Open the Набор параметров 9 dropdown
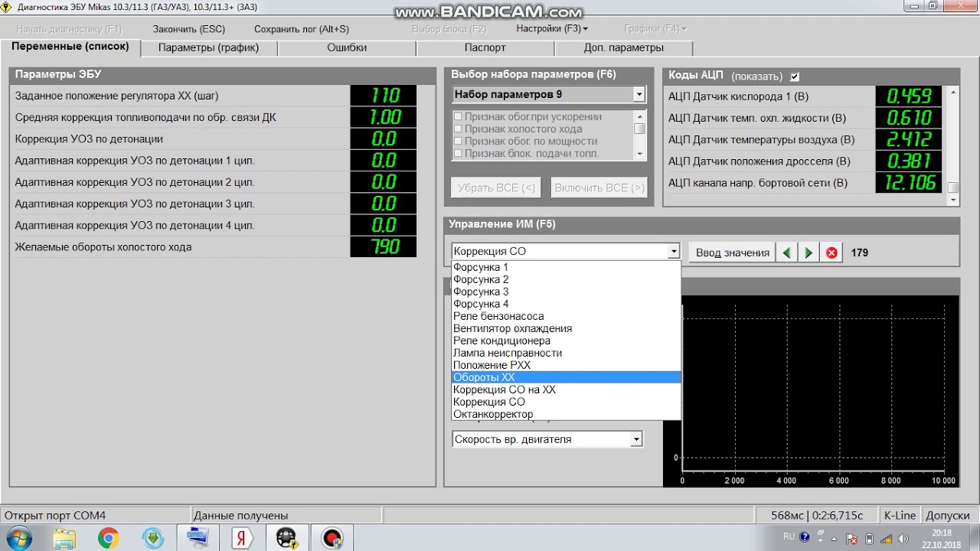Viewport: 980px width, 551px height. [x=639, y=95]
